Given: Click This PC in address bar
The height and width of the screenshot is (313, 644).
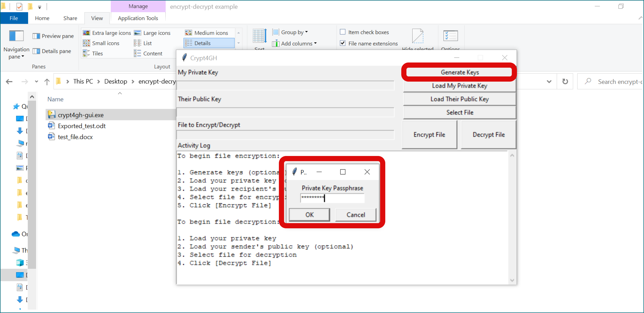Looking at the screenshot, I should point(83,82).
